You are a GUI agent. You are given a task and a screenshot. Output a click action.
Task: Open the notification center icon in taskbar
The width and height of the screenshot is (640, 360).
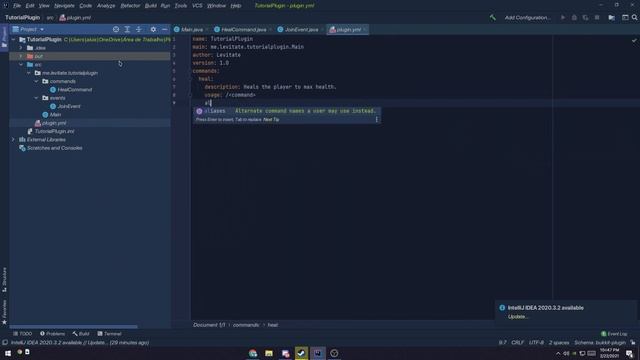click(x=629, y=353)
